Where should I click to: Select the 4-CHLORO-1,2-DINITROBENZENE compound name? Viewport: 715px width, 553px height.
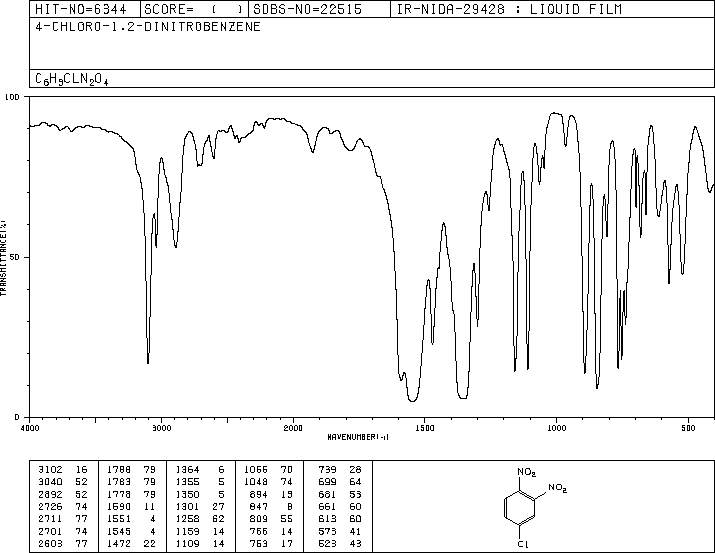coord(148,26)
